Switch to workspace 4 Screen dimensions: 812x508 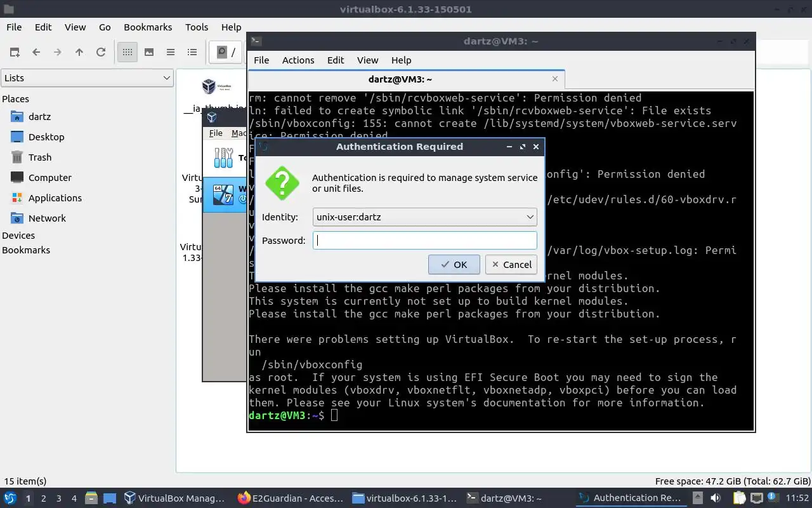coord(74,498)
